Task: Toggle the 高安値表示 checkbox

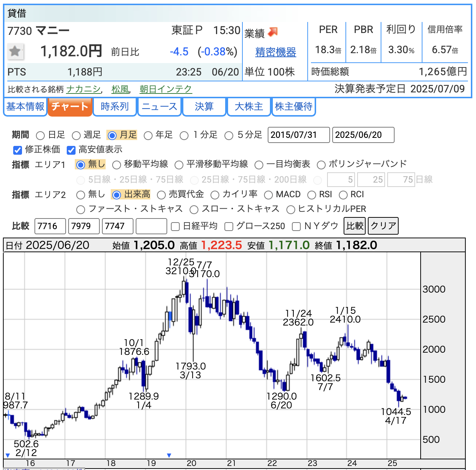Action: (x=71, y=150)
